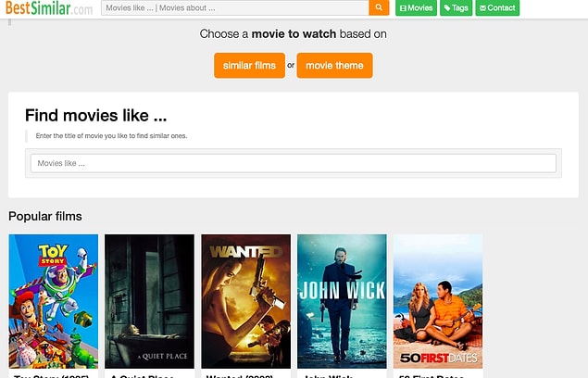Choose the similar films button
The height and width of the screenshot is (378, 588).
point(249,65)
